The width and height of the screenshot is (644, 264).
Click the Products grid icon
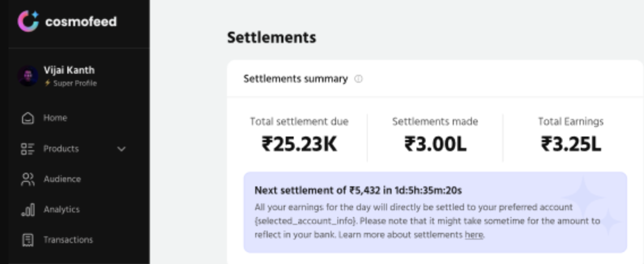28,149
